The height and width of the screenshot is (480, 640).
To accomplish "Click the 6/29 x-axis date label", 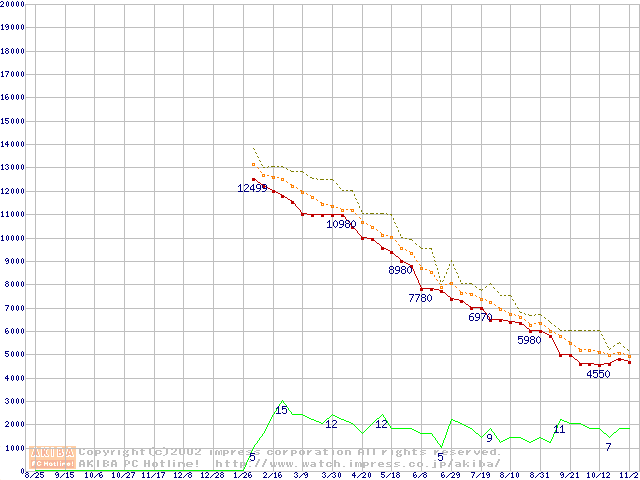I will point(450,475).
